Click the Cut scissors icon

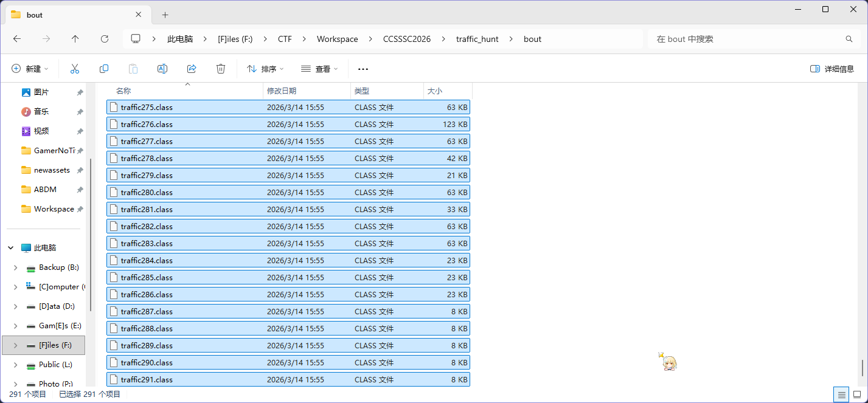click(75, 69)
